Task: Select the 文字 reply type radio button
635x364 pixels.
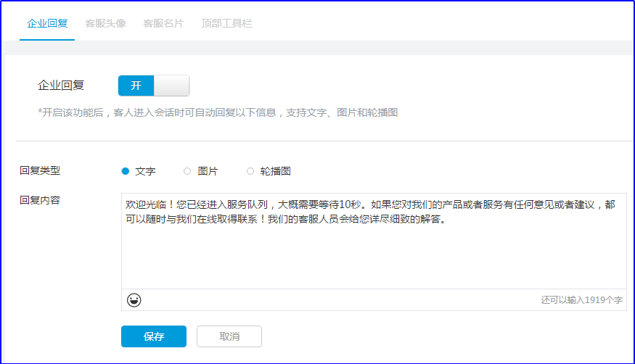Action: (x=126, y=171)
